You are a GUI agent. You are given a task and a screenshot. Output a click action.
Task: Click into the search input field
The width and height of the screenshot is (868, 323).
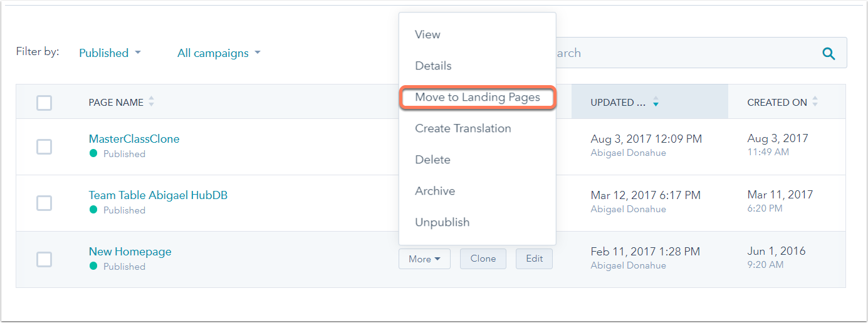tap(677, 53)
